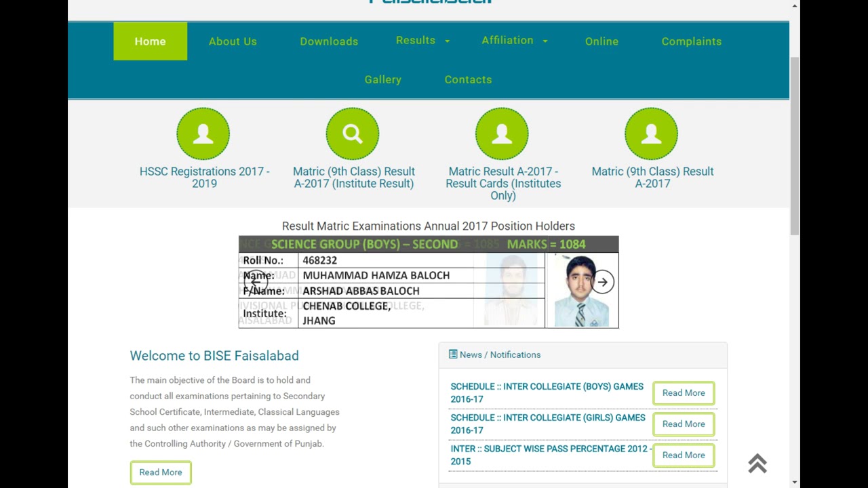
Task: Open Matric Result A-2017 Result Cards link
Action: 503,184
